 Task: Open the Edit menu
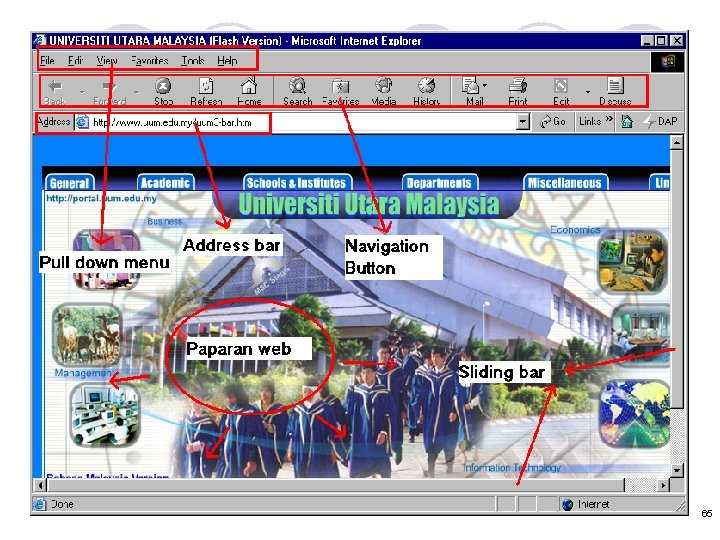[x=75, y=61]
